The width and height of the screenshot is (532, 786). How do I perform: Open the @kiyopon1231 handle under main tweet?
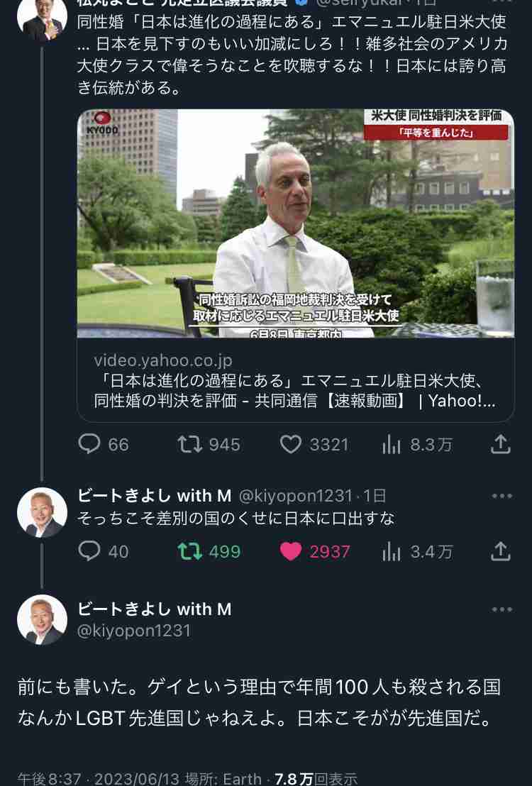(134, 631)
